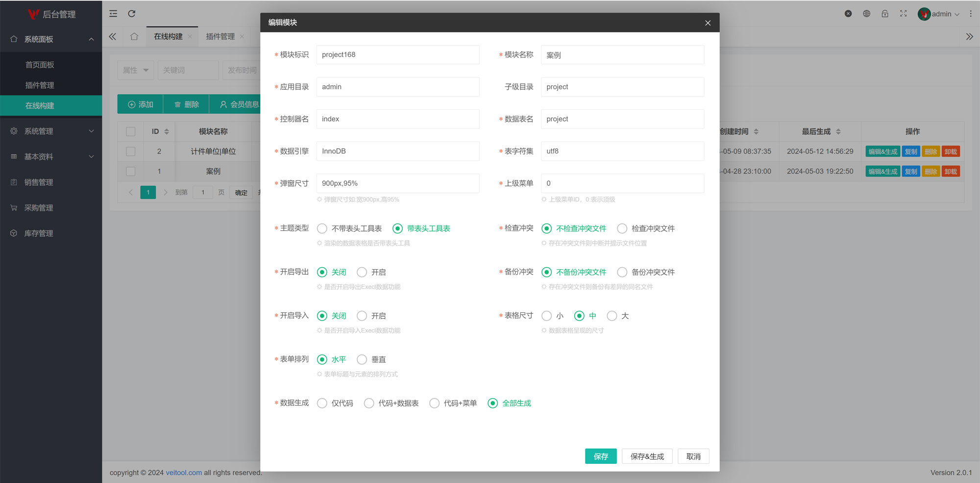The height and width of the screenshot is (483, 980).
Task: Click the 保存&生成 button
Action: [647, 457]
